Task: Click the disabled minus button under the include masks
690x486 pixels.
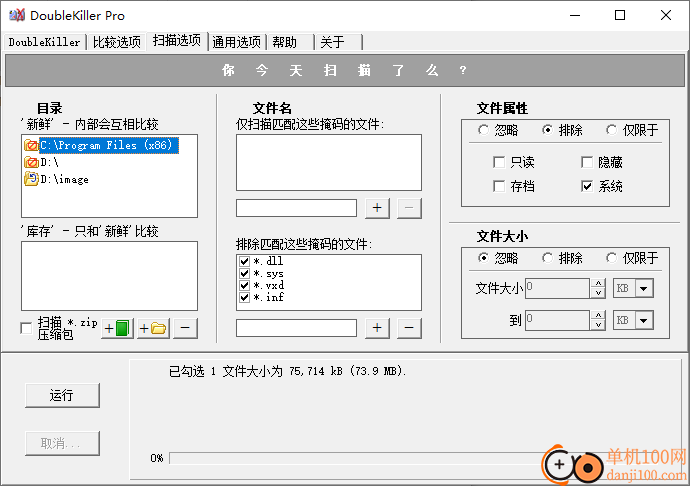Action: (409, 208)
